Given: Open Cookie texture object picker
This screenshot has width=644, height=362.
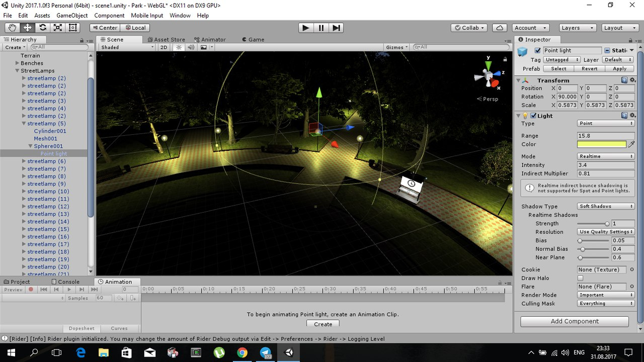Looking at the screenshot, I should [x=632, y=269].
